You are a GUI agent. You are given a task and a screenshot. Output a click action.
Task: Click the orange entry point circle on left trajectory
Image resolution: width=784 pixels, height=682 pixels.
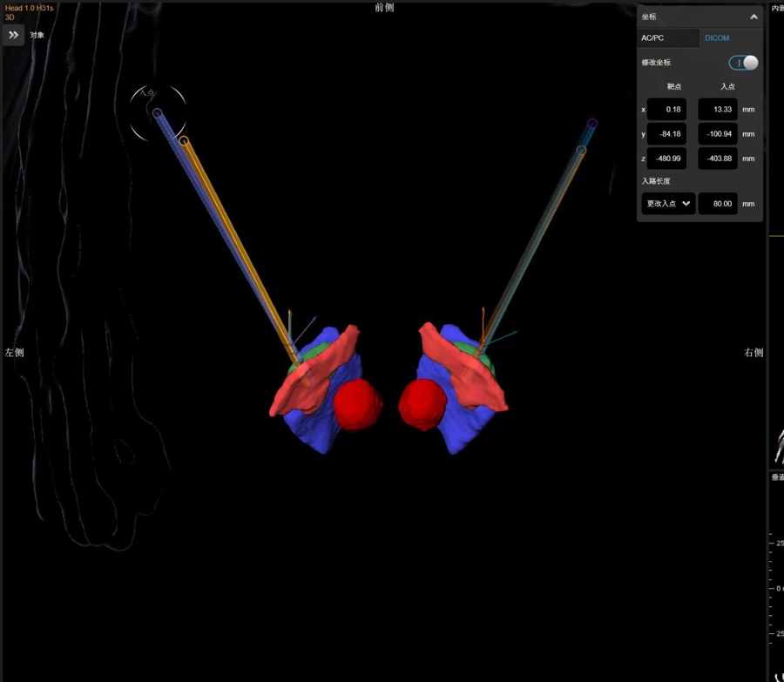tap(184, 140)
